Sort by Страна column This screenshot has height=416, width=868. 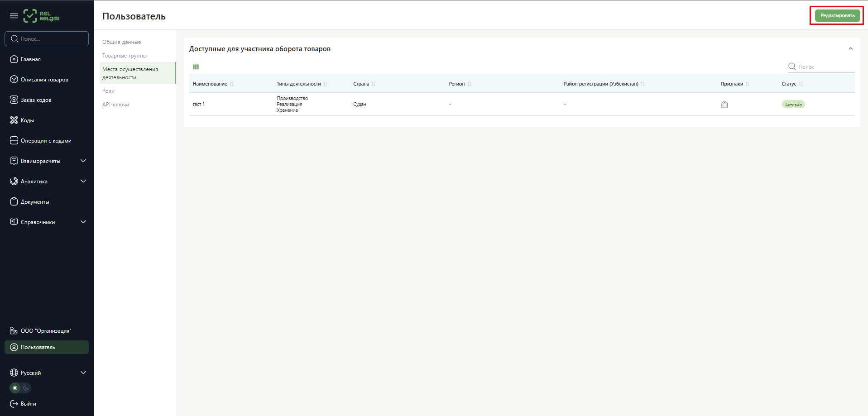pyautogui.click(x=374, y=84)
